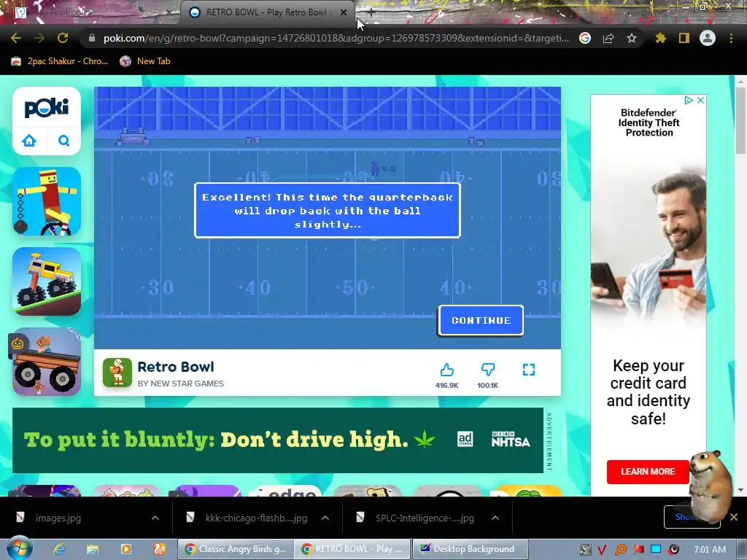
Task: Click the Retro Bowl game icon
Action: click(117, 373)
